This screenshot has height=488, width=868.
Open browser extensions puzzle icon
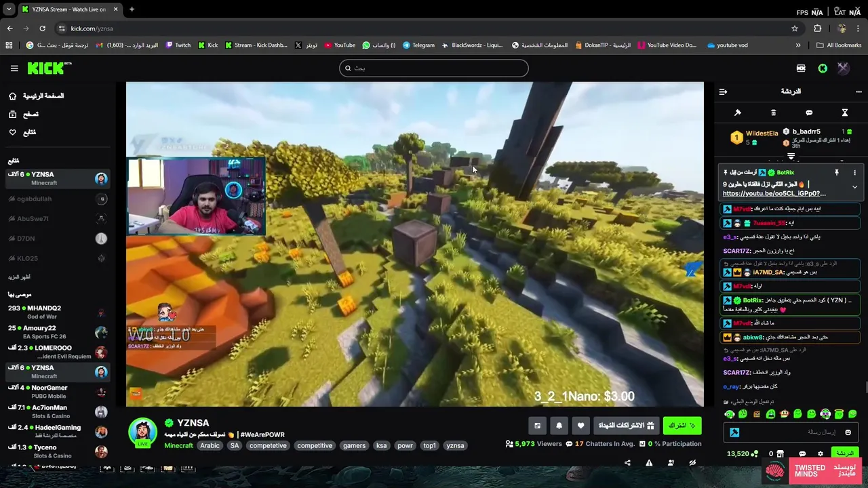coord(817,28)
